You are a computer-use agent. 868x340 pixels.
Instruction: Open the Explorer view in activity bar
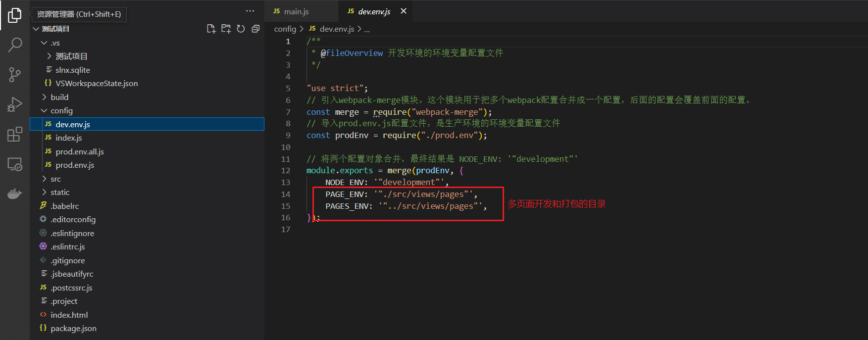(15, 15)
